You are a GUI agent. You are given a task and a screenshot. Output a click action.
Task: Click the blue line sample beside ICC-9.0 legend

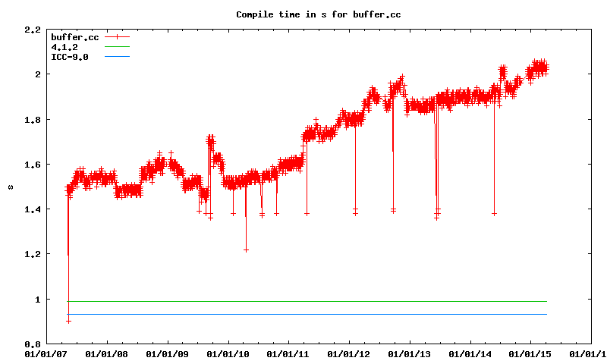[118, 57]
